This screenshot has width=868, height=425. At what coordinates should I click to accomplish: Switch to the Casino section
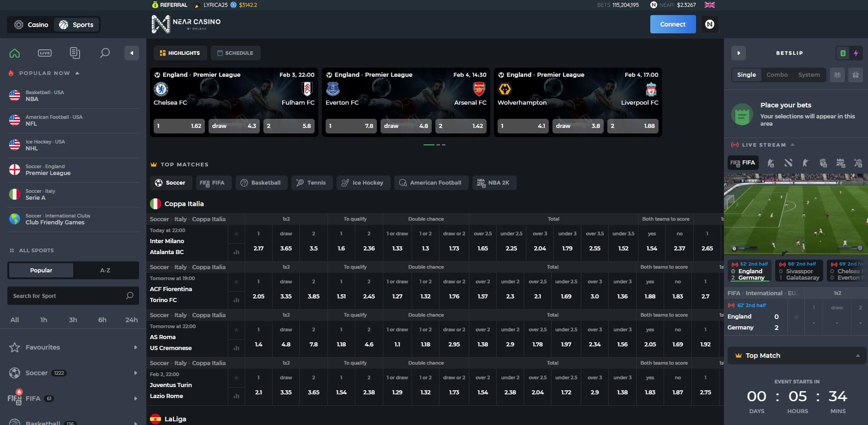click(x=31, y=25)
